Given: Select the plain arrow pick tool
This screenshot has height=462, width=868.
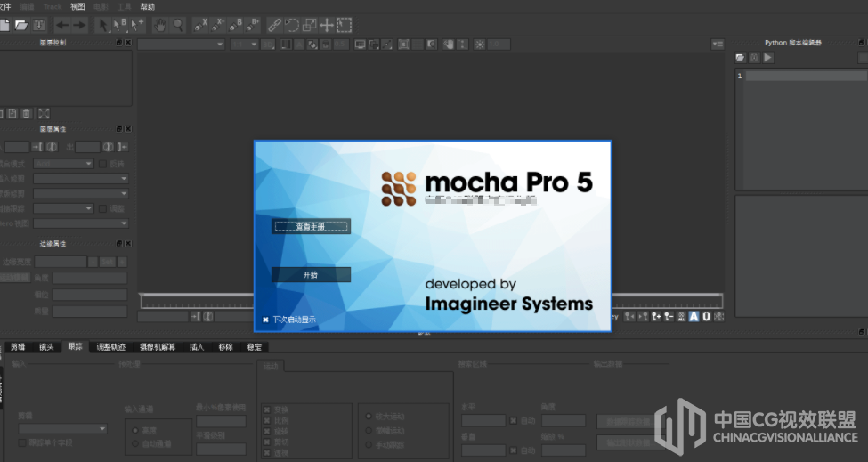Looking at the screenshot, I should tap(103, 25).
